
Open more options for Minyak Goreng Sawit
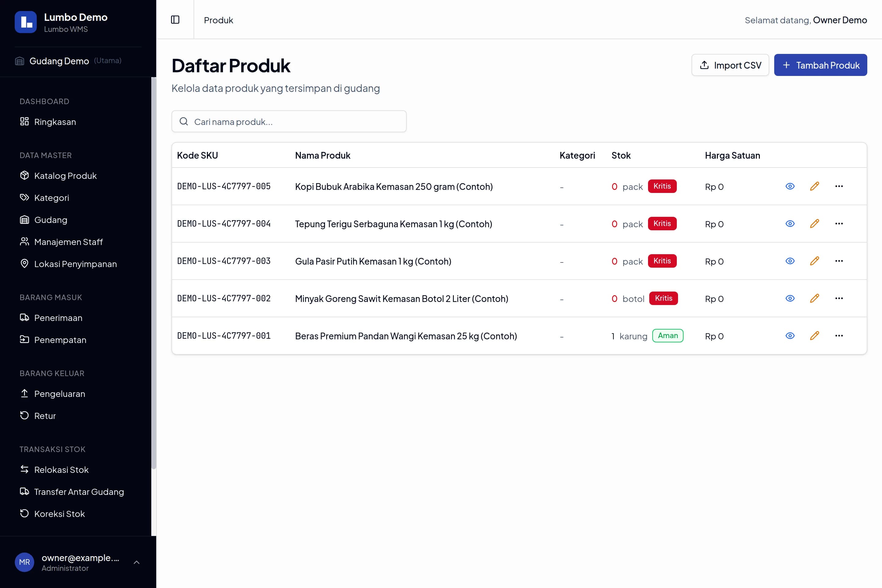(839, 299)
